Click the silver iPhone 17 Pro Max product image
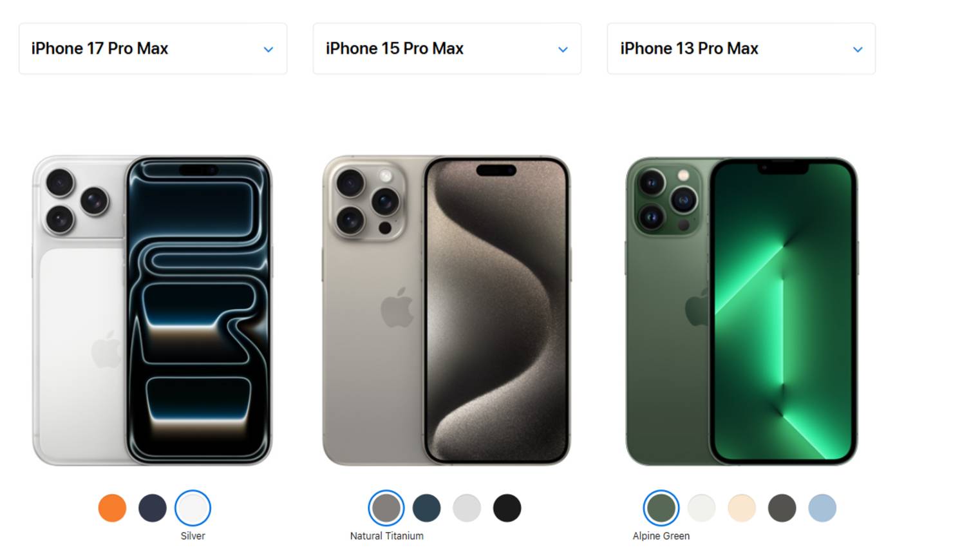 [x=153, y=310]
